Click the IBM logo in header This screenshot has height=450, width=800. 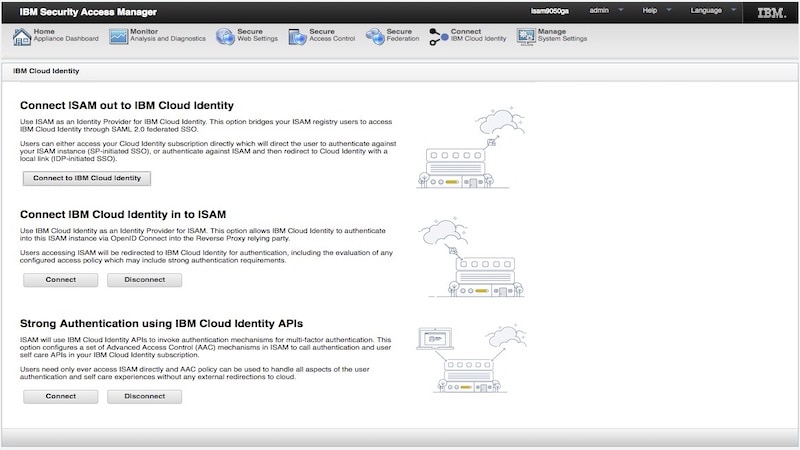(771, 13)
